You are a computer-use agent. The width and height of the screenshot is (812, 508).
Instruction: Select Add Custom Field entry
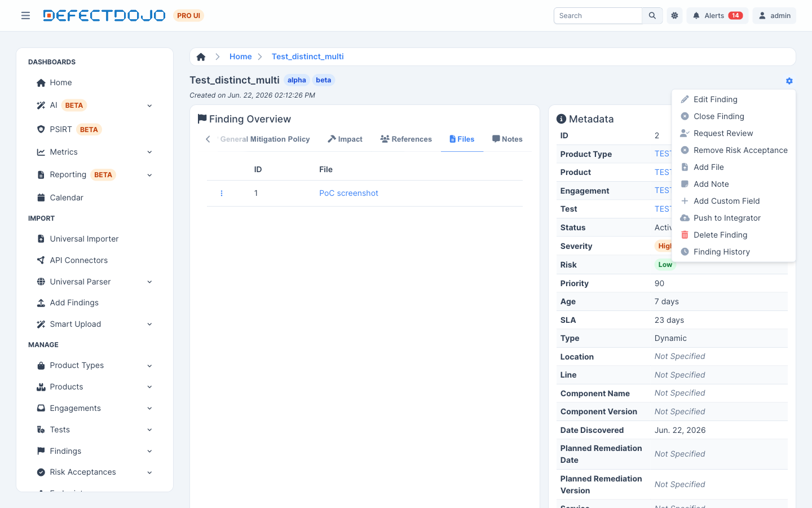click(734, 201)
